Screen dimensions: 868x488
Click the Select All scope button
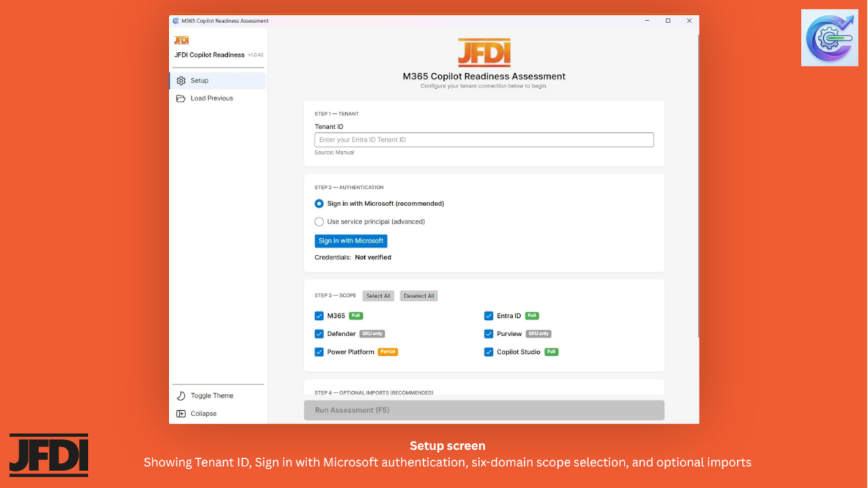point(378,296)
